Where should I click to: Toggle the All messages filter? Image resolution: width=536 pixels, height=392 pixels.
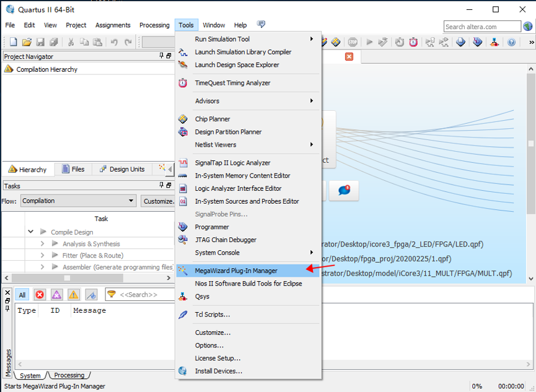click(x=22, y=295)
